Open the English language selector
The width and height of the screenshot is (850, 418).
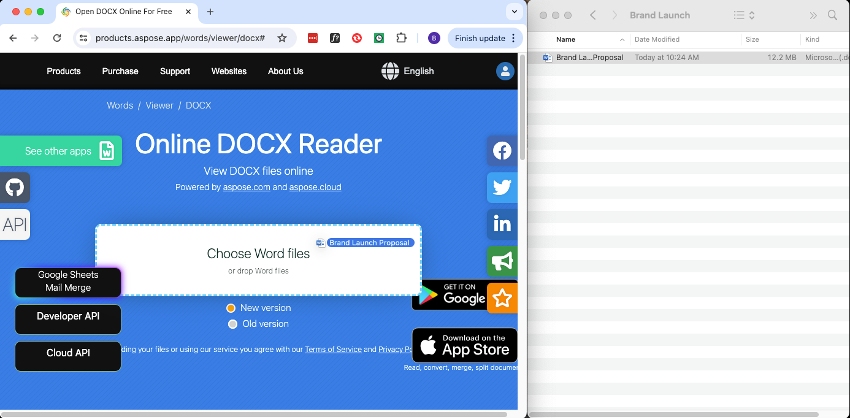click(408, 71)
